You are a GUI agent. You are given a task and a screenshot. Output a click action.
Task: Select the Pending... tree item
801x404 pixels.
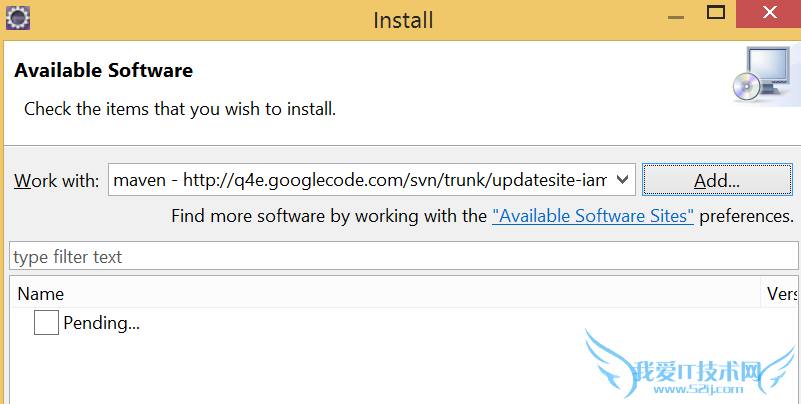click(101, 323)
